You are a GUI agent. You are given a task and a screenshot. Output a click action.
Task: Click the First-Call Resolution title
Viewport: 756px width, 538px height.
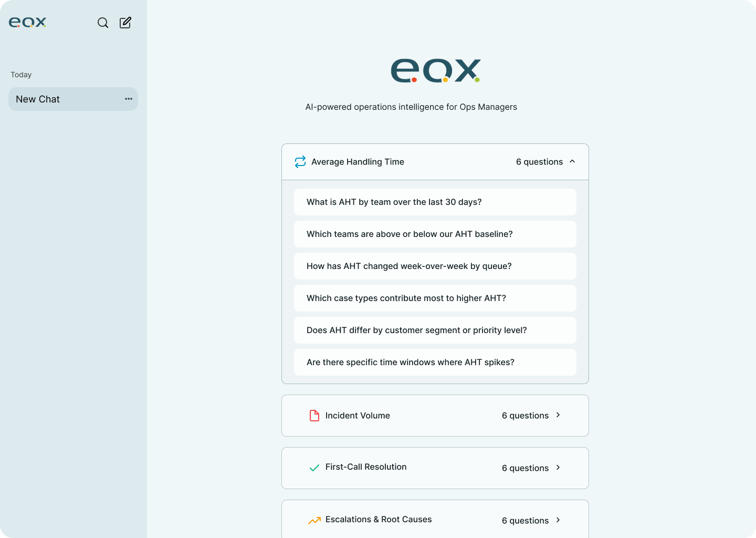366,467
